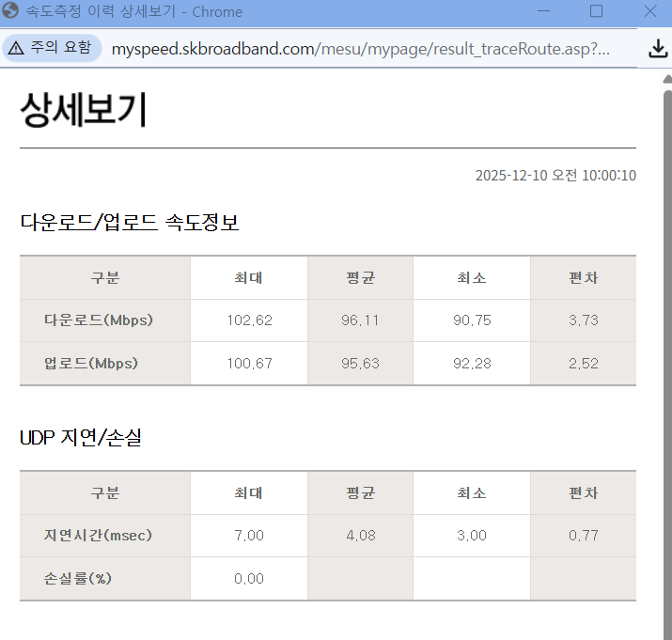Click the globe favicon in the title bar
Screen dimensions: 672x640
click(x=11, y=12)
